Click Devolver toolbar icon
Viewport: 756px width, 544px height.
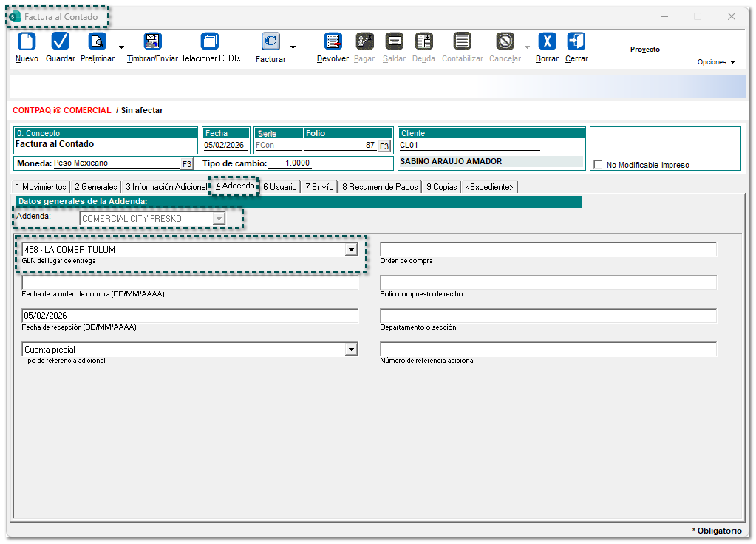click(x=333, y=41)
